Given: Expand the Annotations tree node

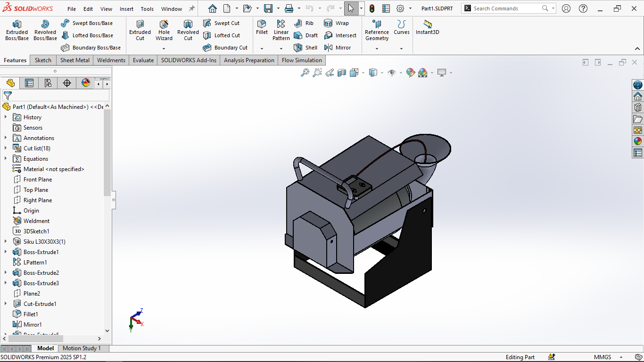Looking at the screenshot, I should tap(6, 138).
